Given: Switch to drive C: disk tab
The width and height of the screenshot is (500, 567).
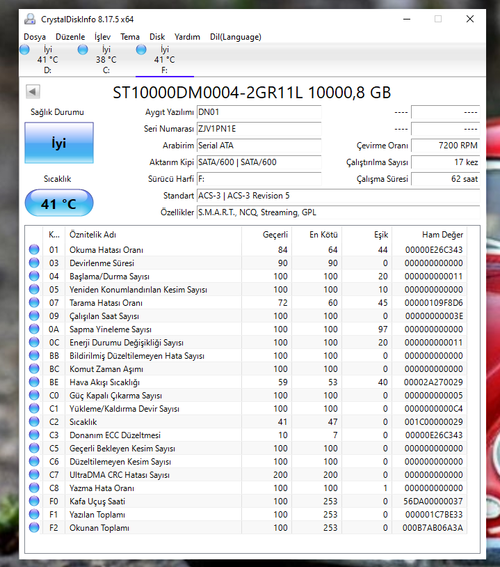Looking at the screenshot, I should click(106, 60).
